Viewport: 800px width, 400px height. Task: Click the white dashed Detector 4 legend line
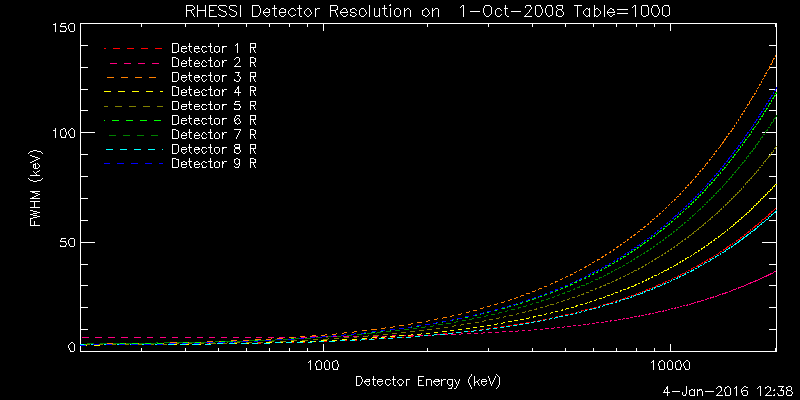pyautogui.click(x=133, y=91)
